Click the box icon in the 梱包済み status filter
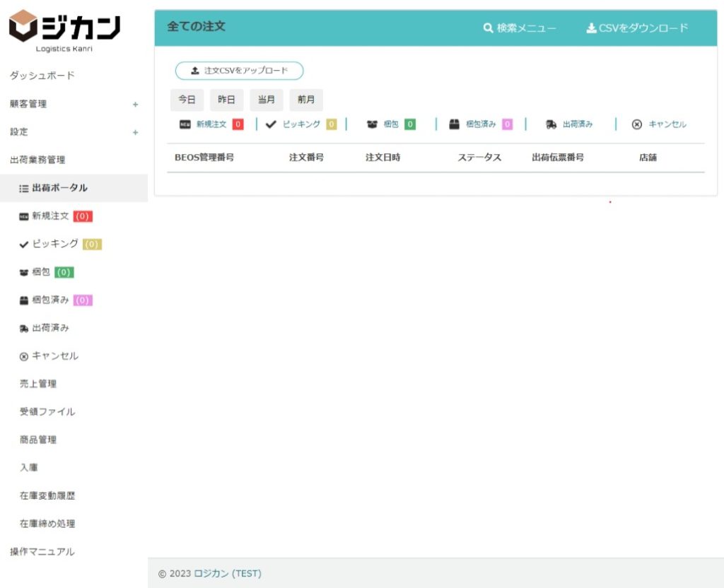 point(455,124)
